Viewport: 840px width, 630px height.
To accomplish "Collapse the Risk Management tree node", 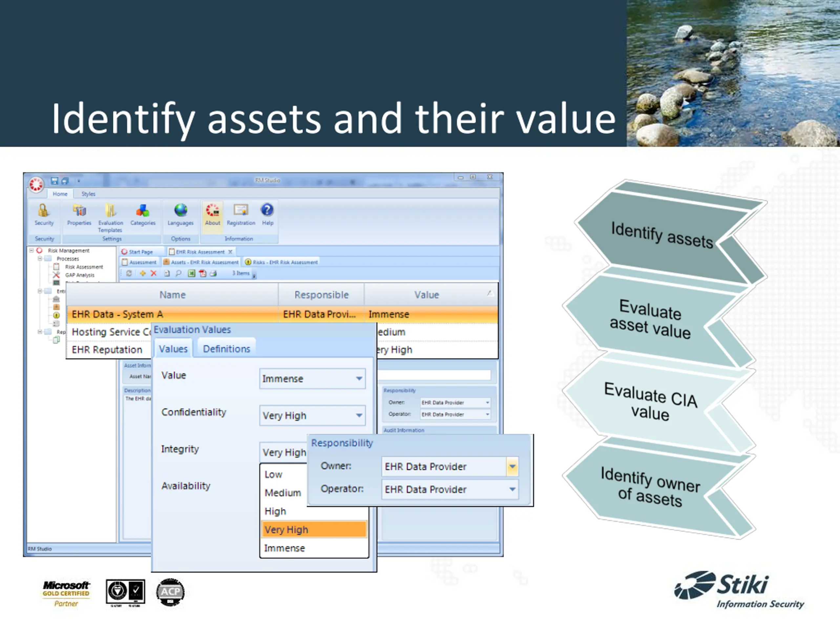I will point(32,251).
